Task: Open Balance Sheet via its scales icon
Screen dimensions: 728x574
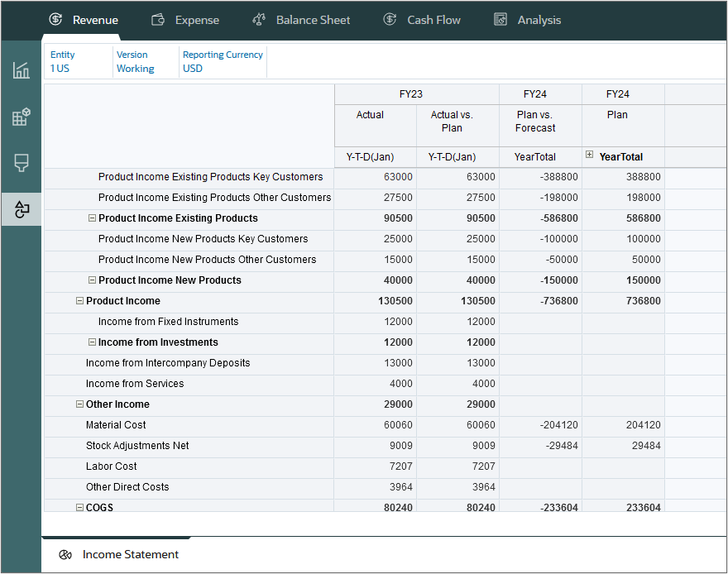Action: point(259,19)
